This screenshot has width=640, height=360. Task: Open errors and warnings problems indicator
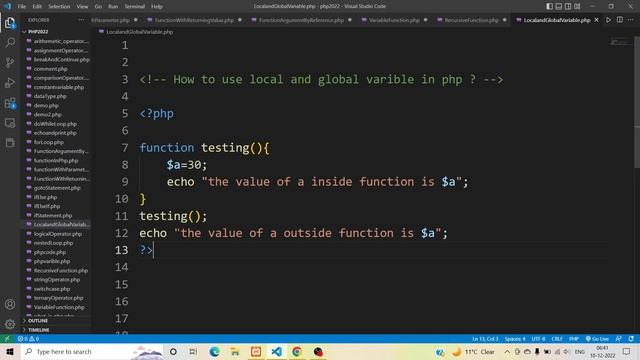[28, 339]
